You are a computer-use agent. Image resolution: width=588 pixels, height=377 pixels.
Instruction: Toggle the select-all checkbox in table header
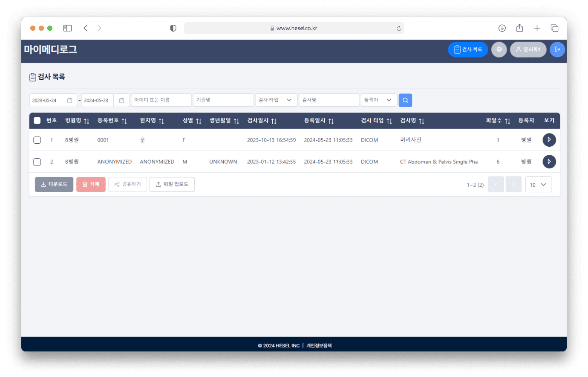tap(37, 121)
